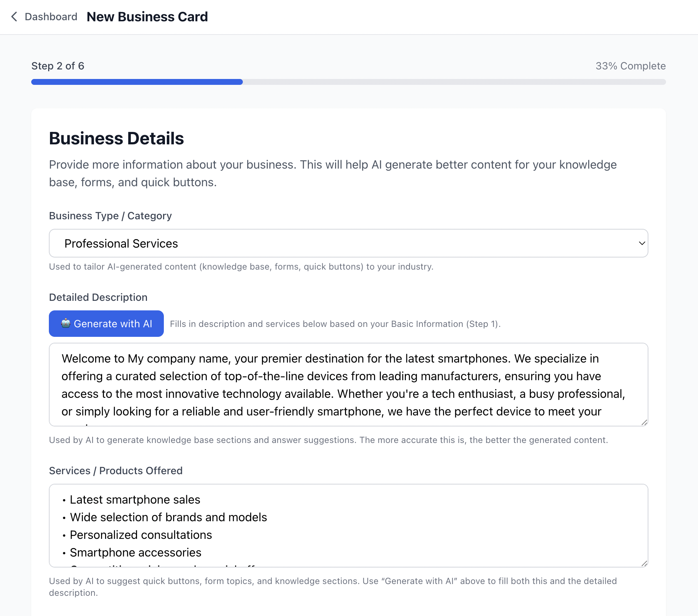Open the Professional Services category dropdown

click(348, 243)
